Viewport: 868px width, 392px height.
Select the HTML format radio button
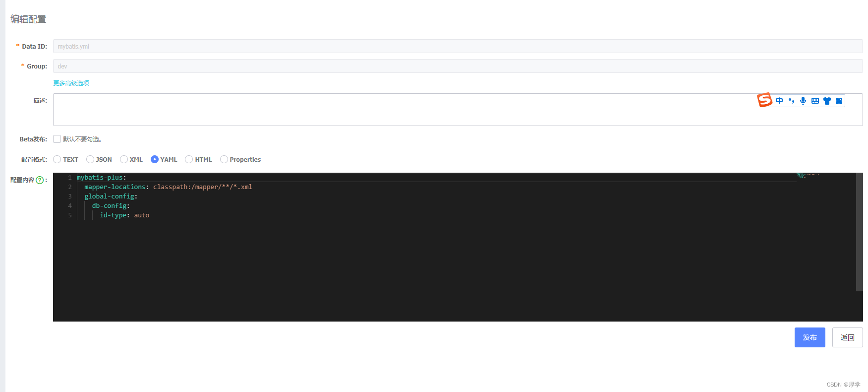coord(189,159)
